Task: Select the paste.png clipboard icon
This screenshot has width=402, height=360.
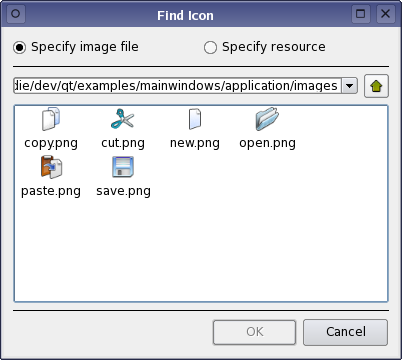Action: [x=51, y=167]
